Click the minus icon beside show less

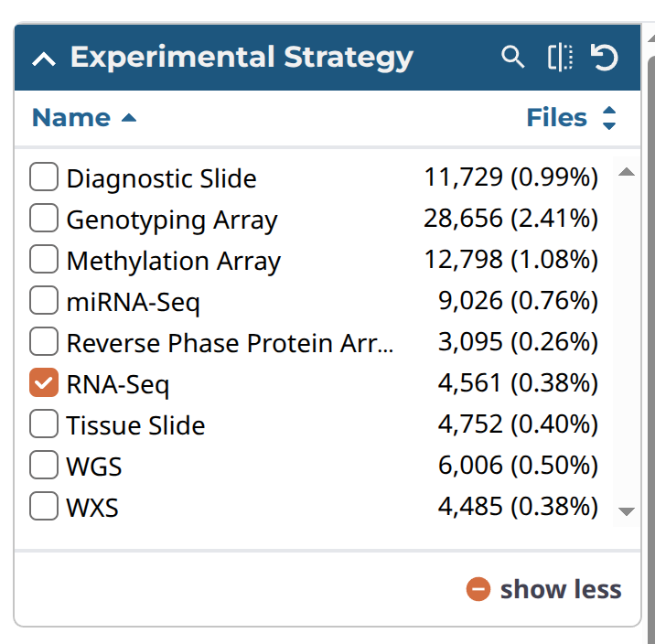tap(478, 590)
